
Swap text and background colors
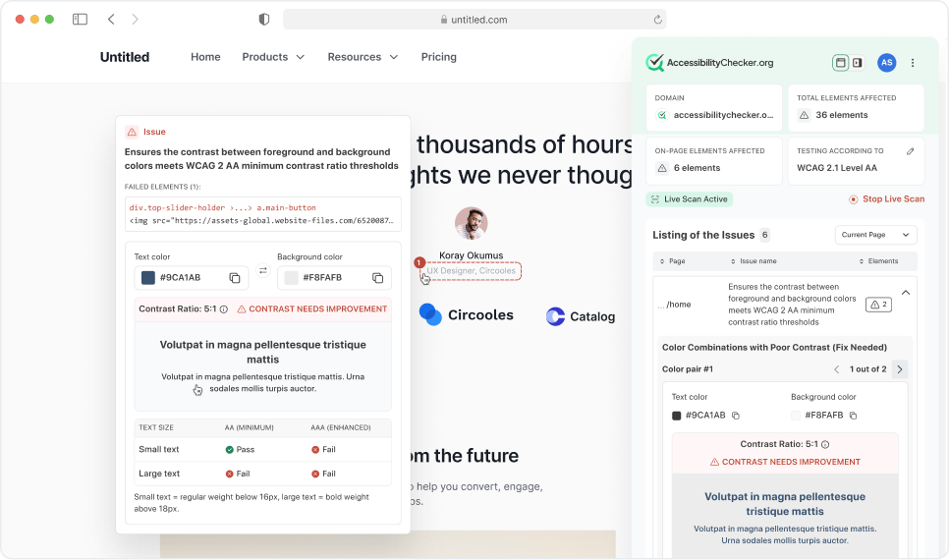coord(262,270)
